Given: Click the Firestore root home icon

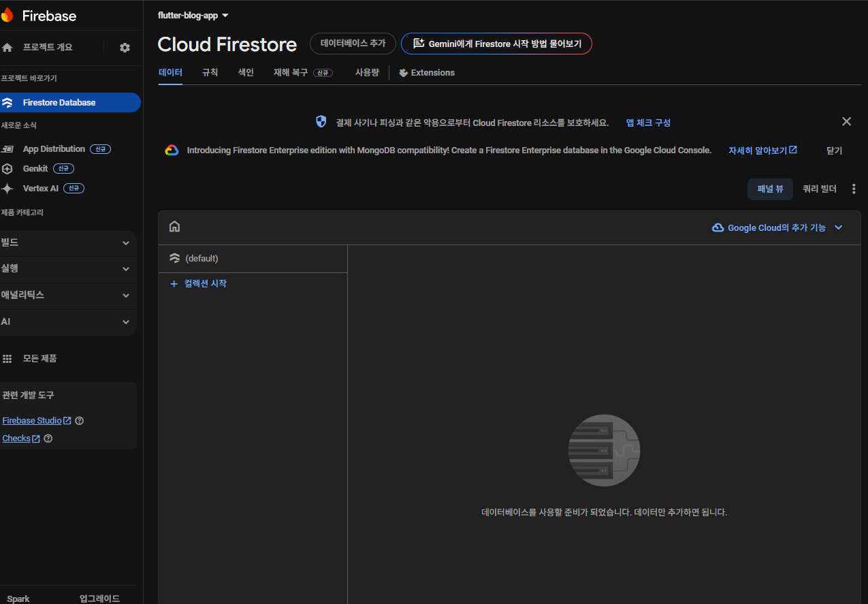Looking at the screenshot, I should point(174,227).
